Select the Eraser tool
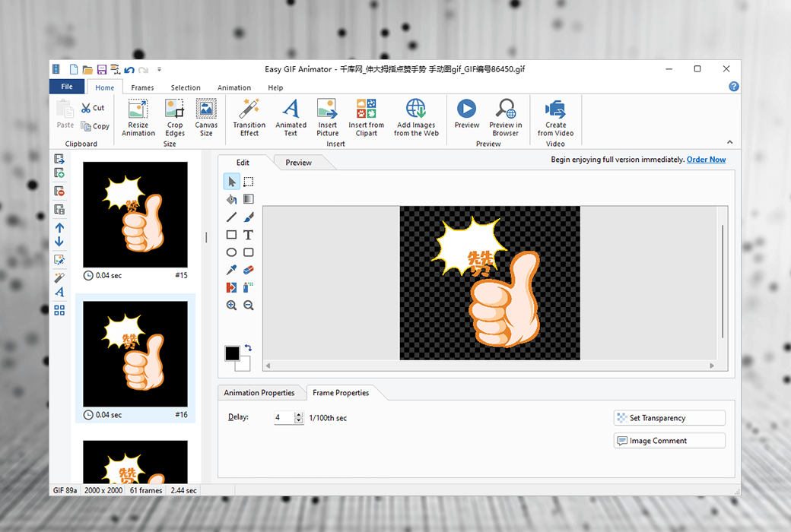Screen dimensions: 791x532 (x=248, y=270)
